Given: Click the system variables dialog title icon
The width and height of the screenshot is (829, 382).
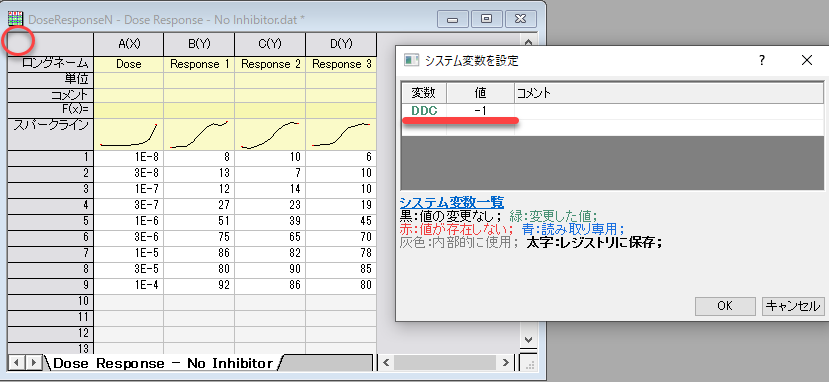Looking at the screenshot, I should click(x=411, y=60).
